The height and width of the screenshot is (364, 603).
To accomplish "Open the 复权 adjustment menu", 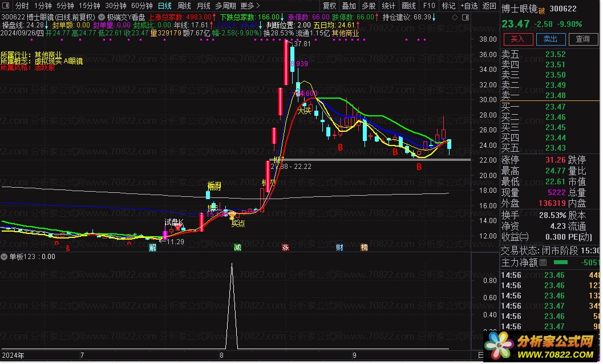I will [x=330, y=6].
